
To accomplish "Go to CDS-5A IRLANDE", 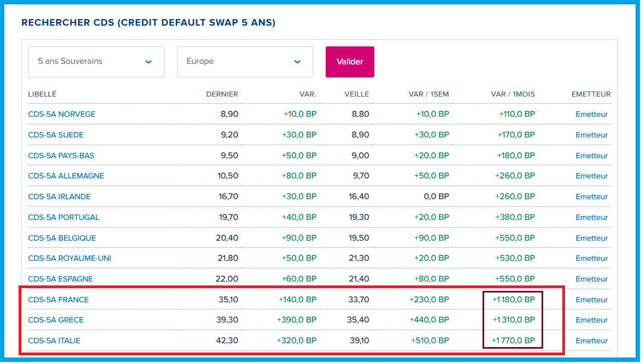I will (x=60, y=196).
